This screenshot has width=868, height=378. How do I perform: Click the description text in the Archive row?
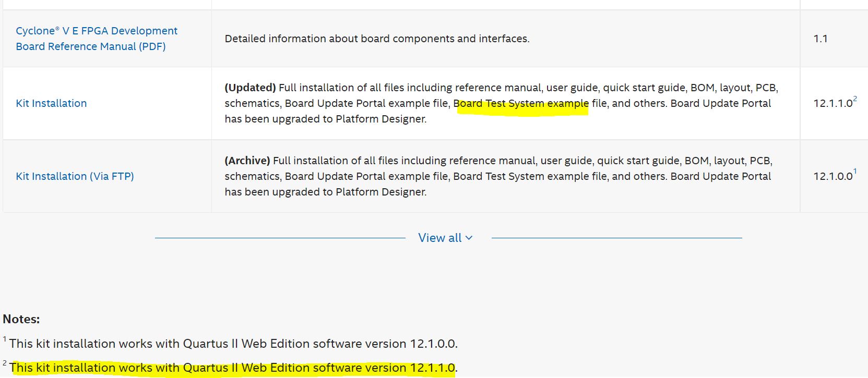(x=497, y=176)
